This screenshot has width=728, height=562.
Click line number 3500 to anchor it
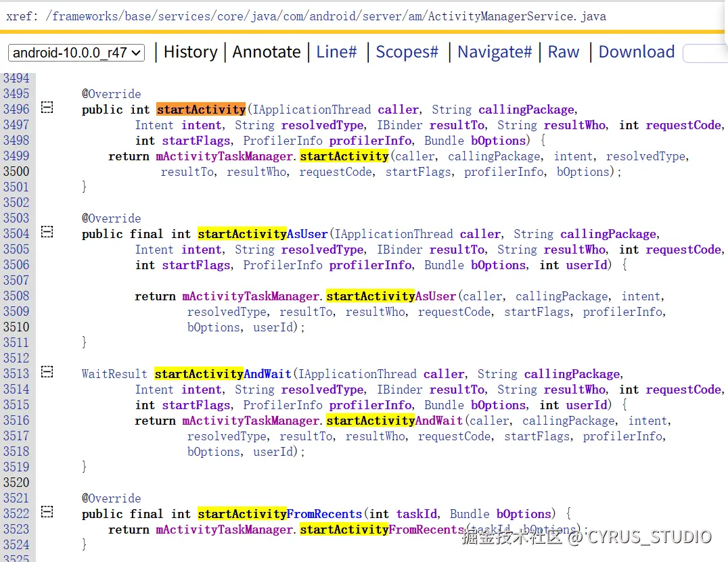pos(16,171)
